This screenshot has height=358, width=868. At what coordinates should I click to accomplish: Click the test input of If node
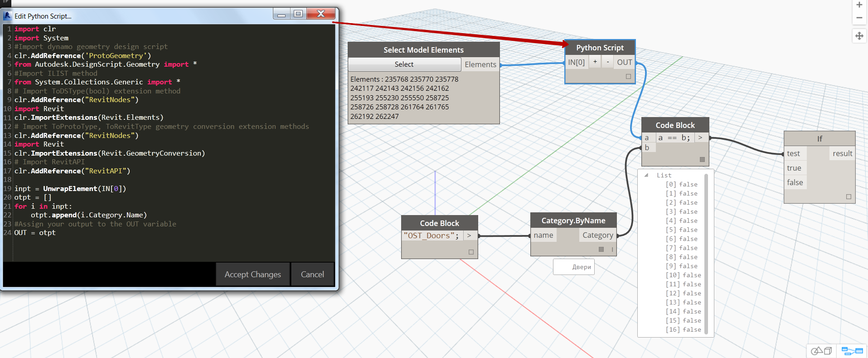click(795, 153)
